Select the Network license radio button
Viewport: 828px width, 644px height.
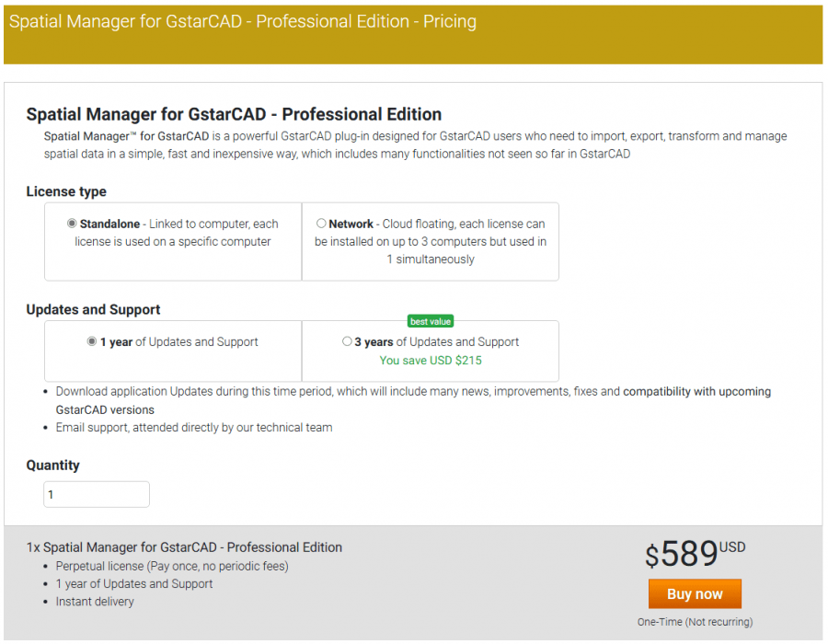pyautogui.click(x=321, y=223)
